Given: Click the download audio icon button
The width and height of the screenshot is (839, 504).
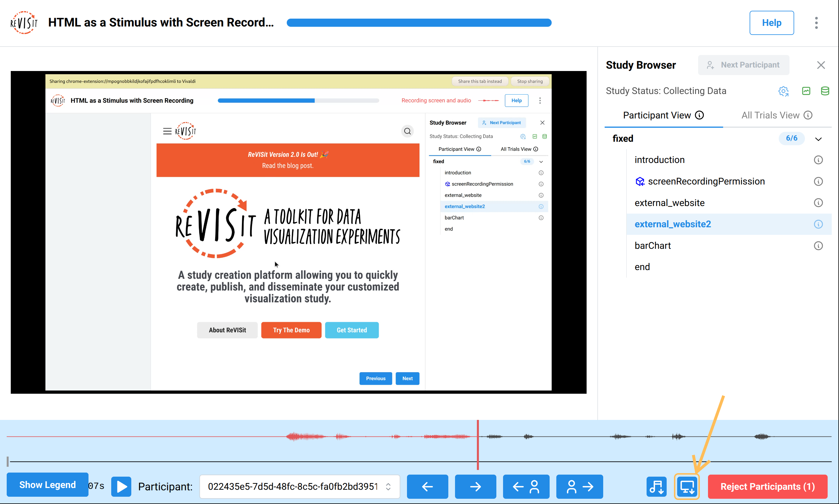Looking at the screenshot, I should [x=656, y=486].
